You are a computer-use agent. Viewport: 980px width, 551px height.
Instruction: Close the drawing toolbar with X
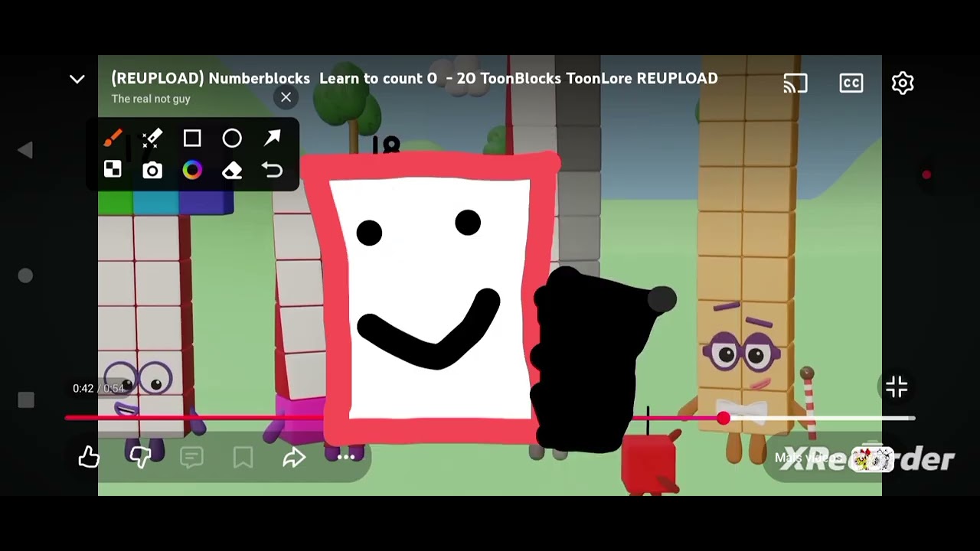(286, 97)
